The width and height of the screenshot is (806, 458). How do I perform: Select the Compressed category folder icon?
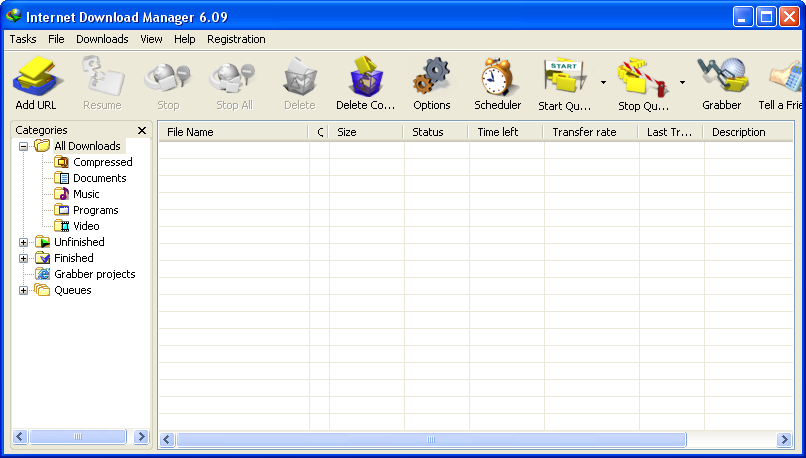click(x=61, y=162)
